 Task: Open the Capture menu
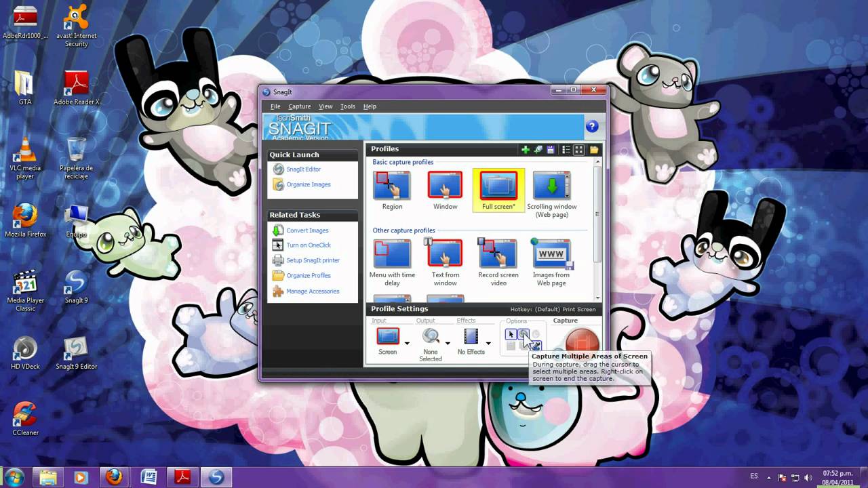coord(299,106)
